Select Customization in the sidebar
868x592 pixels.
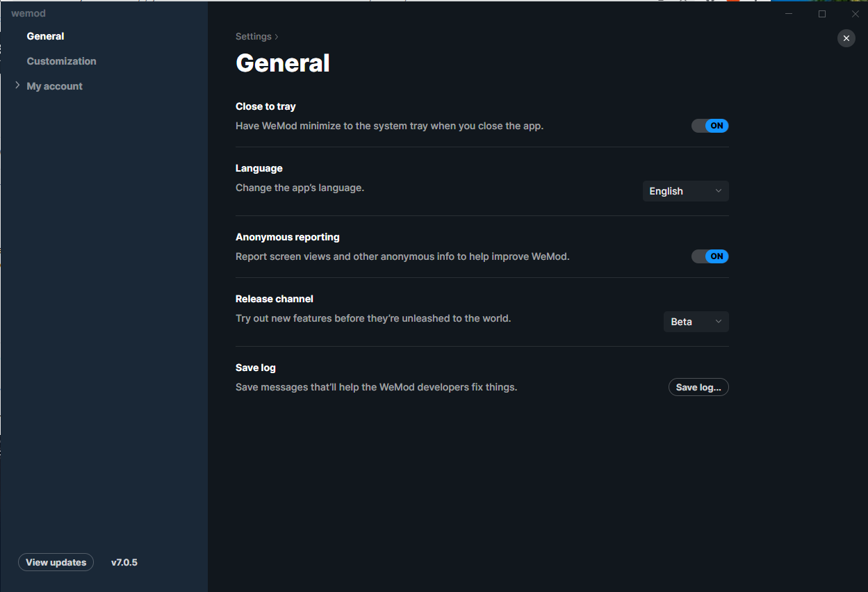[x=61, y=60]
